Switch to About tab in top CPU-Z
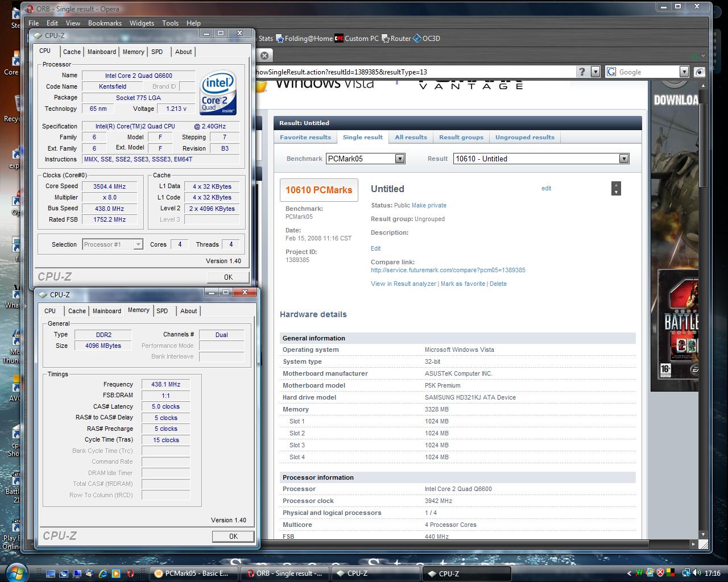728x582 pixels. click(x=183, y=52)
